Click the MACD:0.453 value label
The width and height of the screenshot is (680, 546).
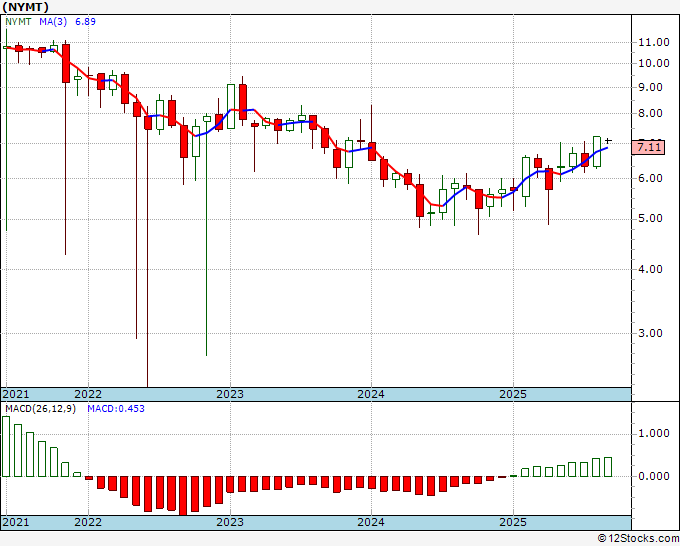(116, 409)
